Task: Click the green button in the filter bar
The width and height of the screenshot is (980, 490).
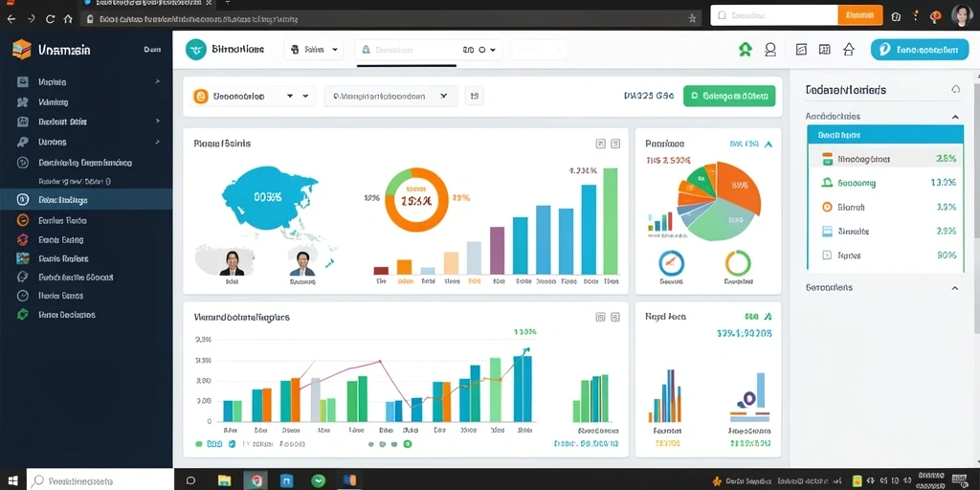Action: [x=729, y=97]
